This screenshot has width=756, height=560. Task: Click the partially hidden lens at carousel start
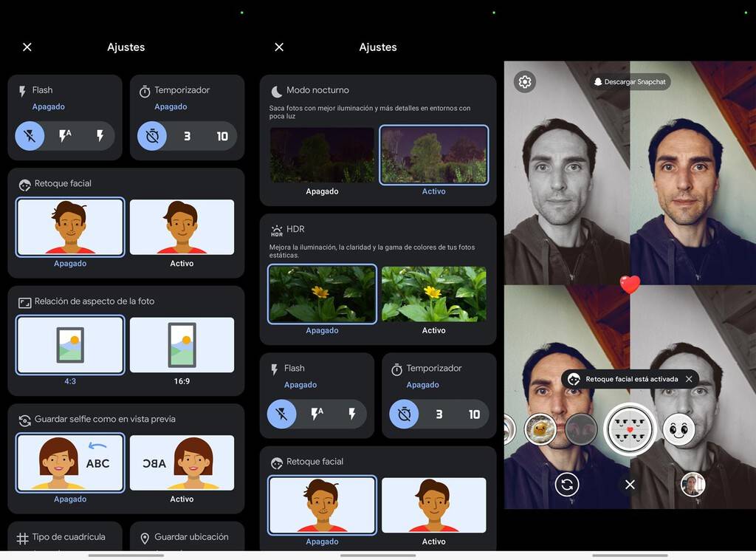pos(509,428)
